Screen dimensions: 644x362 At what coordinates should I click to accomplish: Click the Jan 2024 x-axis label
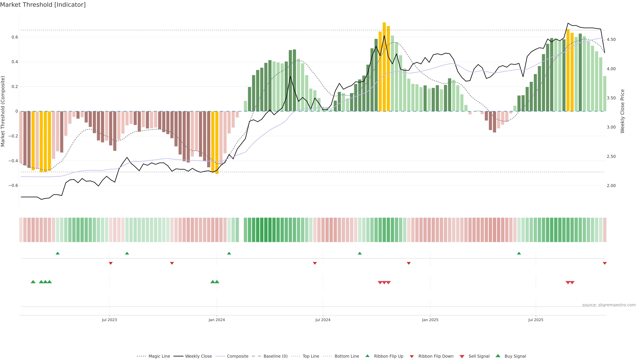click(x=217, y=320)
